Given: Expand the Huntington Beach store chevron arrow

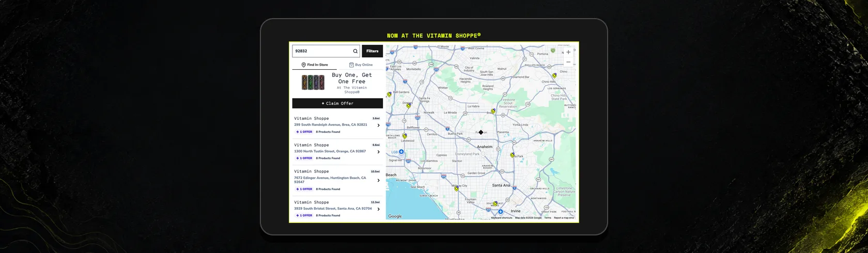Looking at the screenshot, I should [x=378, y=180].
